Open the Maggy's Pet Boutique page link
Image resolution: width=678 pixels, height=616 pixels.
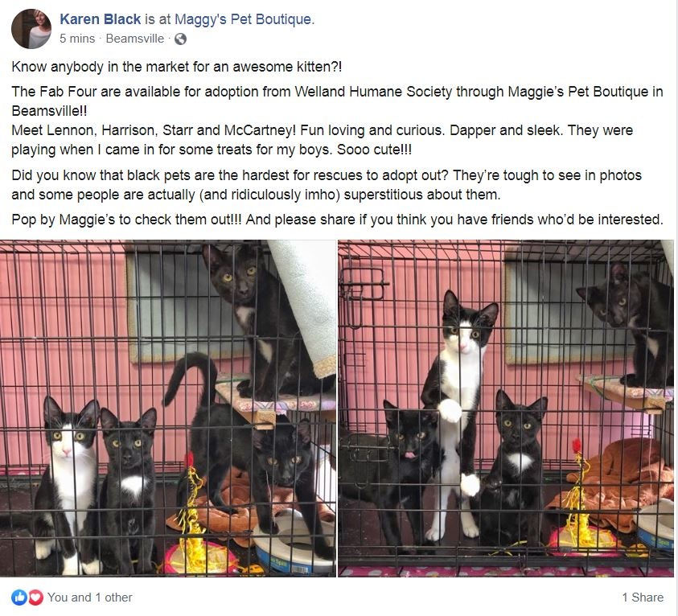[x=243, y=19]
